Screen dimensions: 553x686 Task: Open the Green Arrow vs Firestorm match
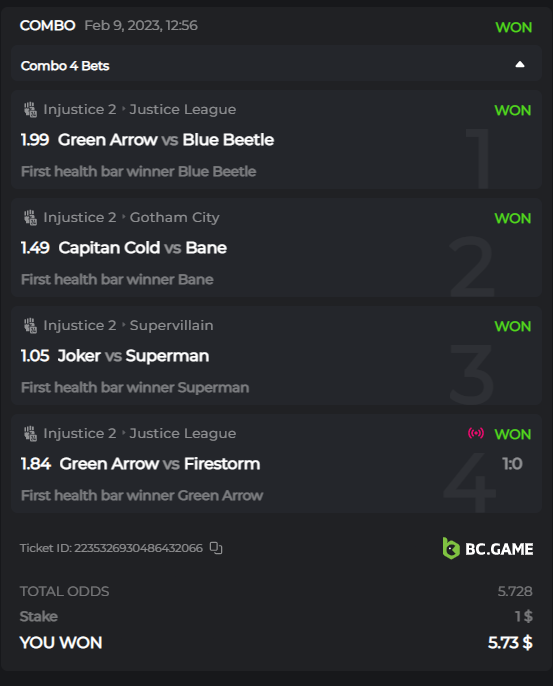(160, 464)
